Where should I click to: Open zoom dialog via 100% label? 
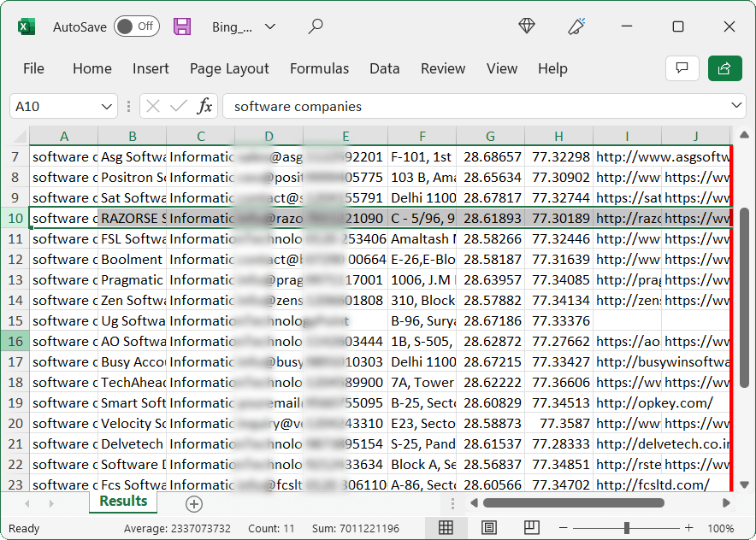point(720,528)
